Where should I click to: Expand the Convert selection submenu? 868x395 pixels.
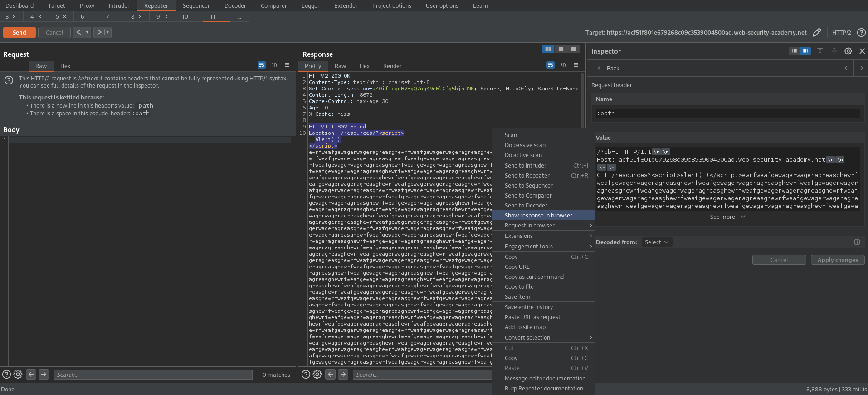pyautogui.click(x=543, y=338)
